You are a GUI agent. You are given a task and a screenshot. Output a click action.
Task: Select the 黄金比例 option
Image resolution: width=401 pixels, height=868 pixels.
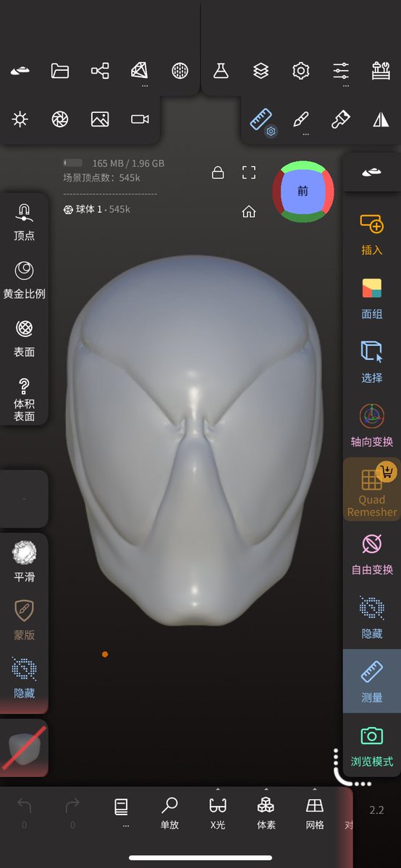(x=24, y=280)
